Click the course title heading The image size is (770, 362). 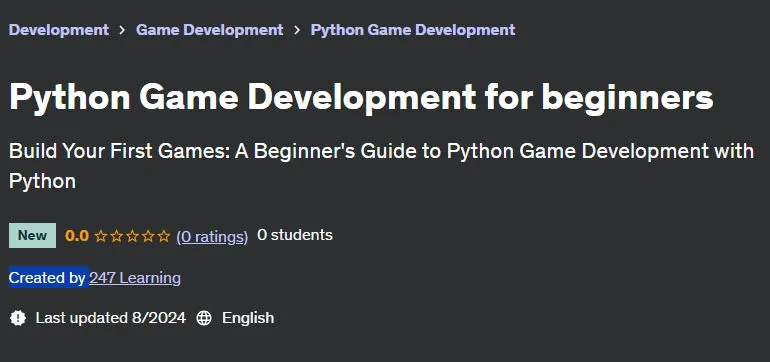[361, 97]
